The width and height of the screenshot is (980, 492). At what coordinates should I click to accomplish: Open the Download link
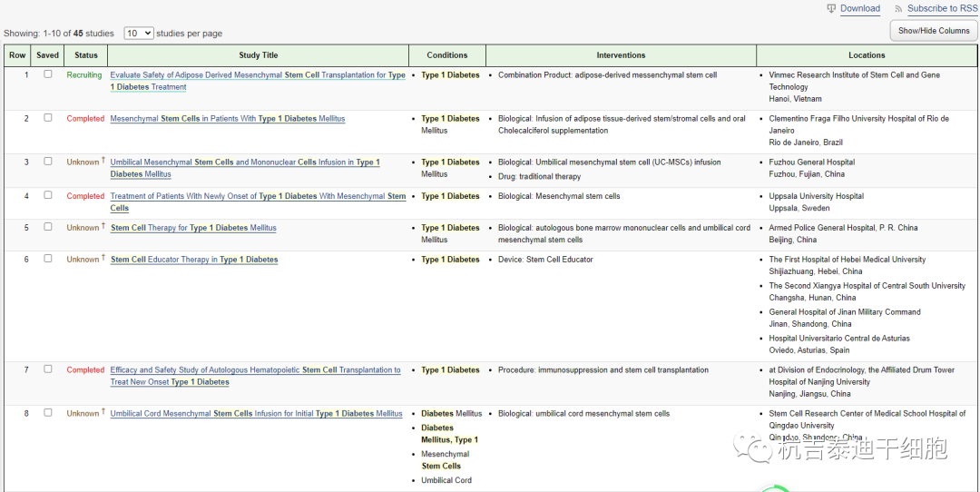(860, 9)
